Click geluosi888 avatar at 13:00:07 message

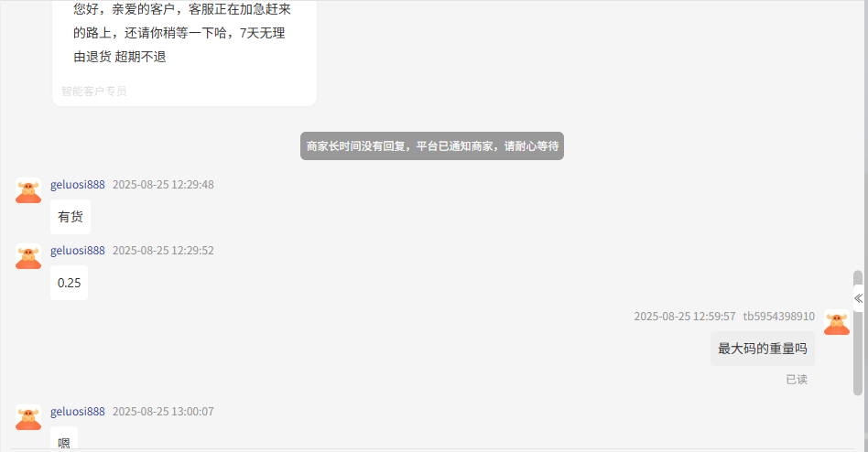click(x=28, y=417)
